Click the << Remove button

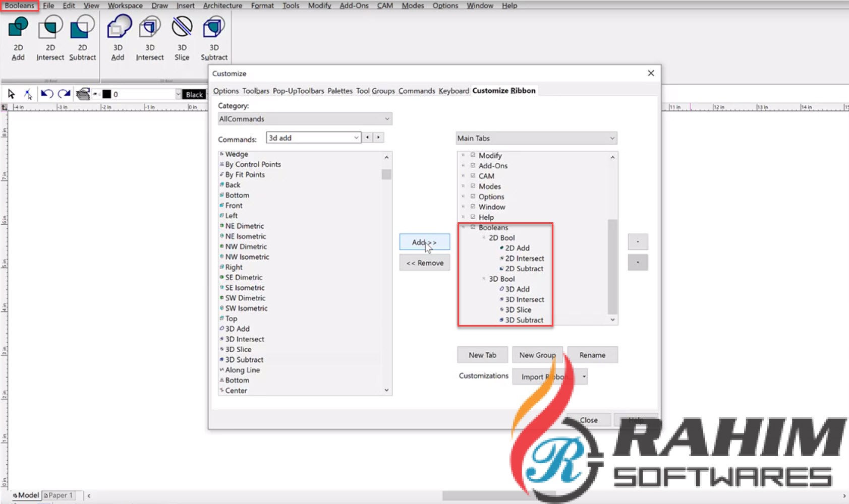click(x=425, y=263)
